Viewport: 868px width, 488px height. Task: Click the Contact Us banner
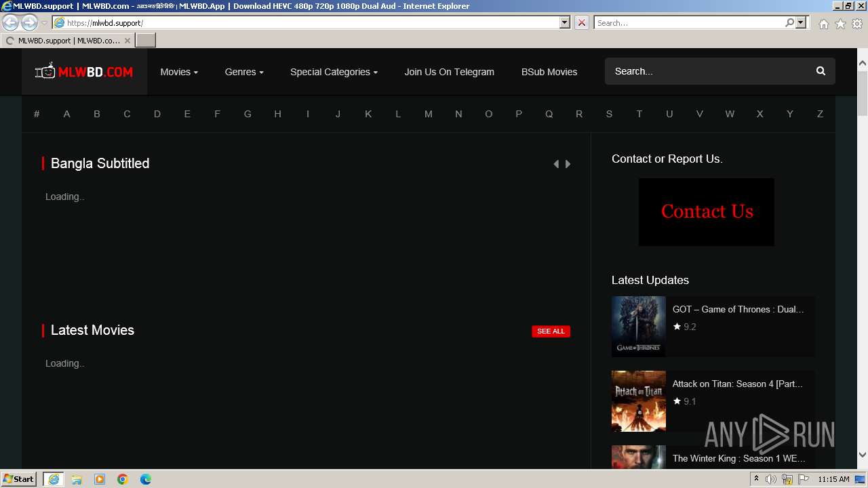pyautogui.click(x=707, y=212)
